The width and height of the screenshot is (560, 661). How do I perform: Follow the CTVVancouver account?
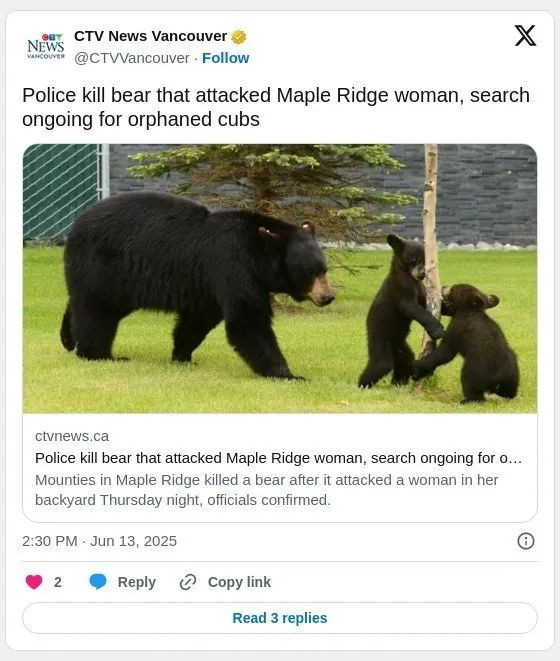click(226, 58)
